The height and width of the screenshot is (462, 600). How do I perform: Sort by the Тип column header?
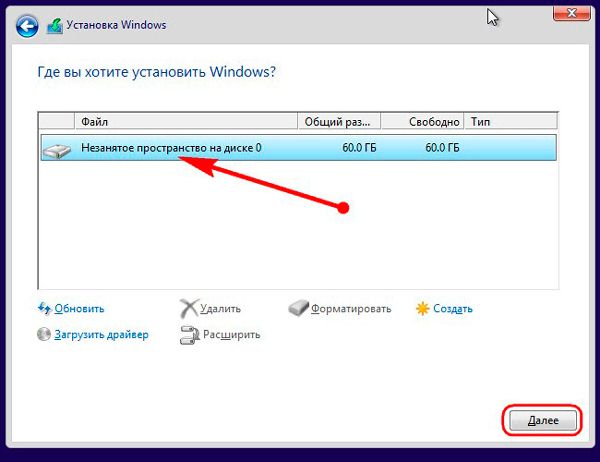[510, 122]
